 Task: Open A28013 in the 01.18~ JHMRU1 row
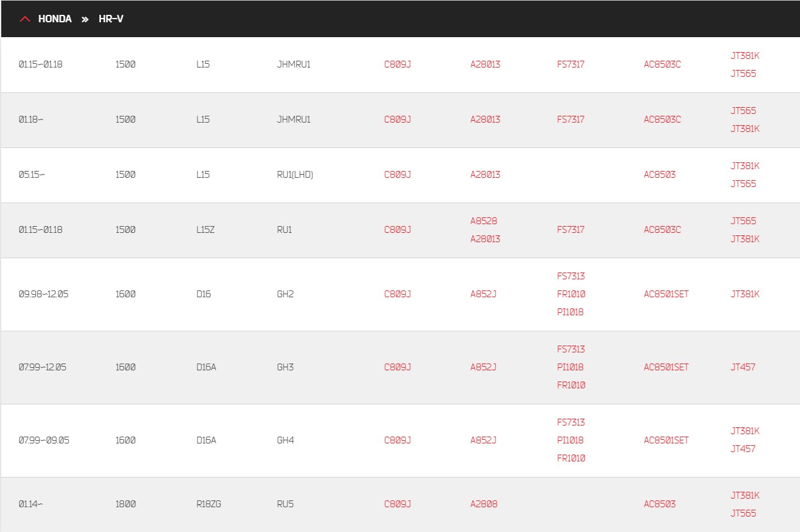(485, 120)
